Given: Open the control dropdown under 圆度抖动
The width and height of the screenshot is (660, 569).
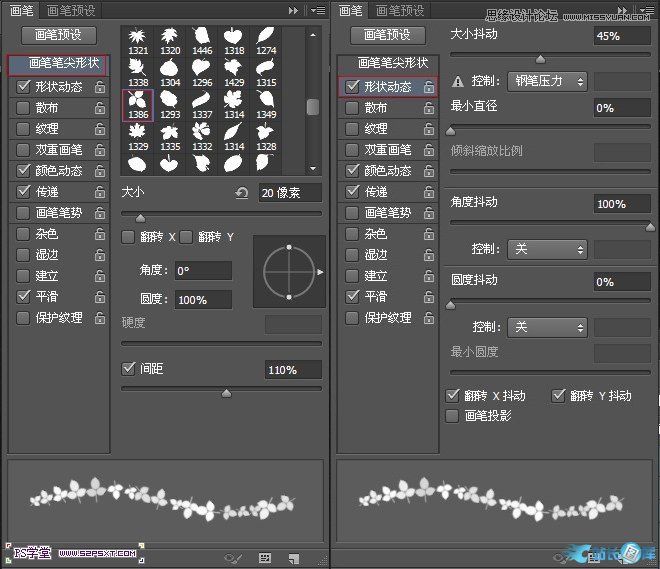Looking at the screenshot, I should 547,327.
